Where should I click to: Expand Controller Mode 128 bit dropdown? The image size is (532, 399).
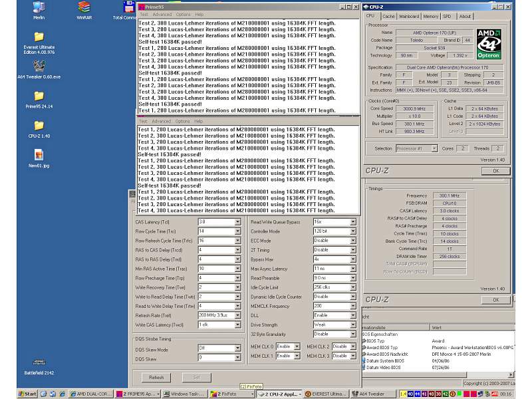353,231
